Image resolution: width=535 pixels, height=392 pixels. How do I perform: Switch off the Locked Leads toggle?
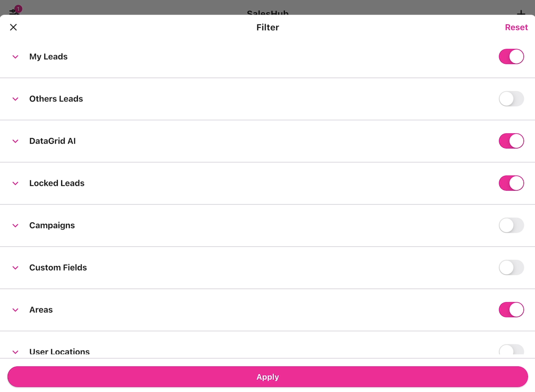point(511,183)
